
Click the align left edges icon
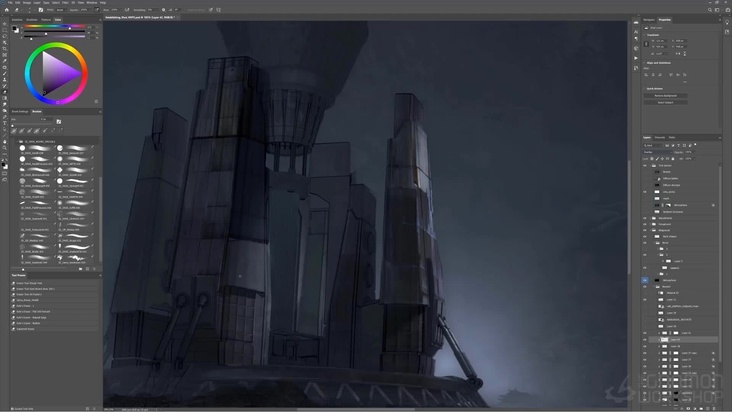click(x=647, y=75)
